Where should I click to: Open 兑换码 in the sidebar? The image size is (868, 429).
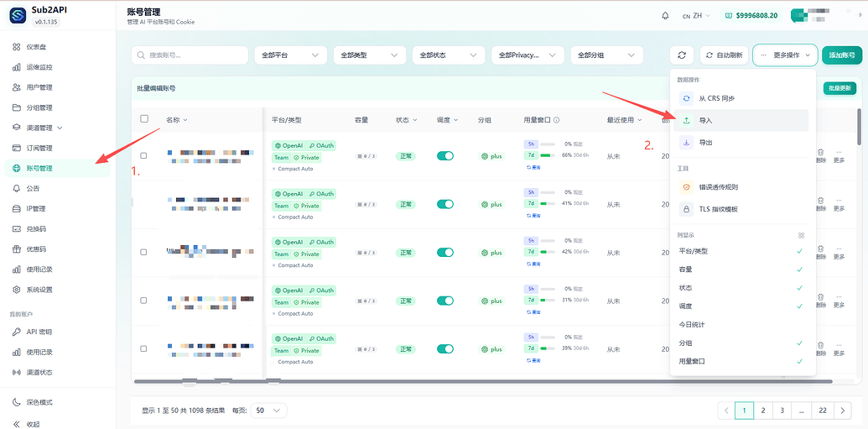[58, 229]
